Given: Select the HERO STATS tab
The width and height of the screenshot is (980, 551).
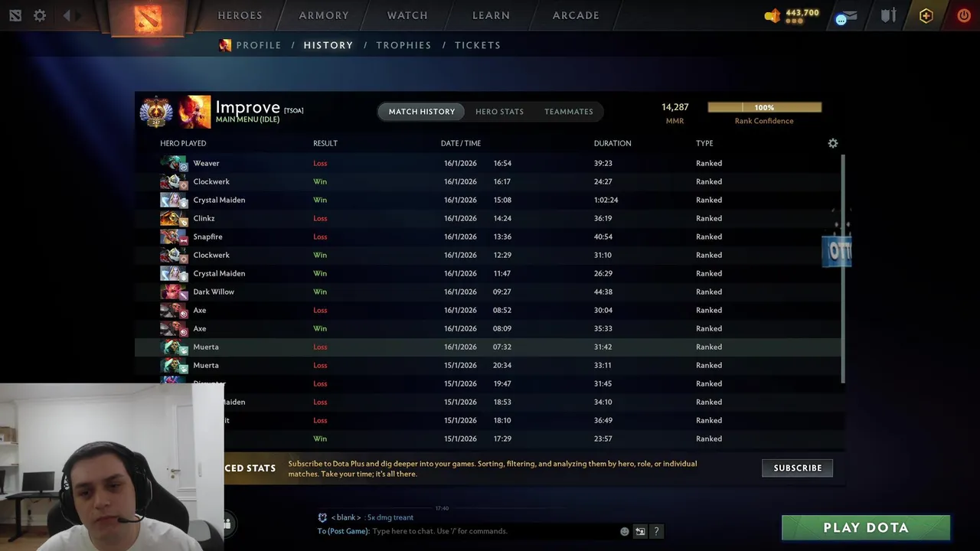Looking at the screenshot, I should (499, 112).
